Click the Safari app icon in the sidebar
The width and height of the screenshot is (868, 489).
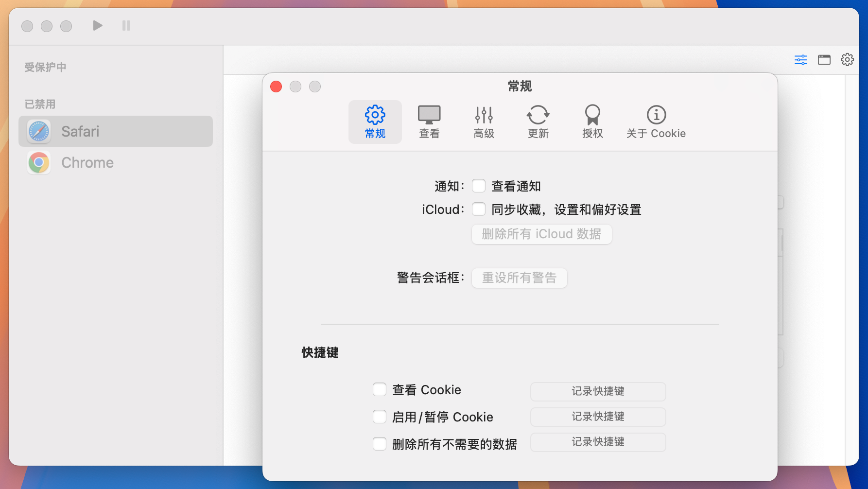(x=38, y=131)
